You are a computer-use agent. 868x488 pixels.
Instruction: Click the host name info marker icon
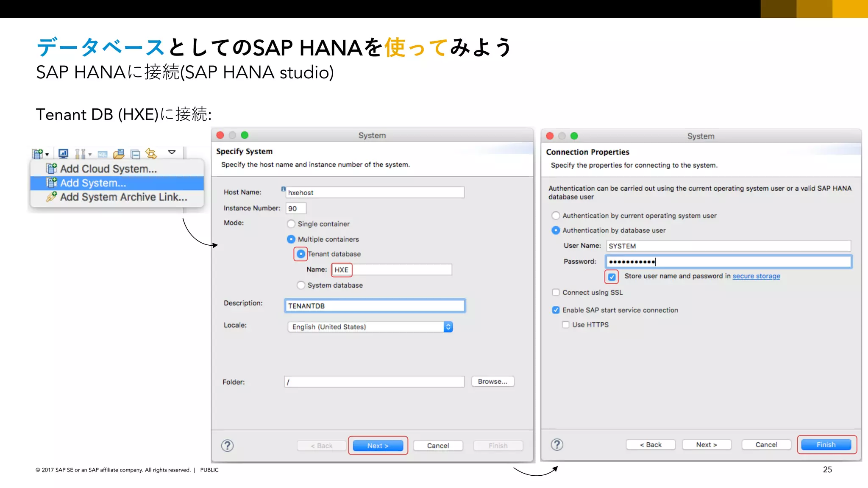pos(283,189)
